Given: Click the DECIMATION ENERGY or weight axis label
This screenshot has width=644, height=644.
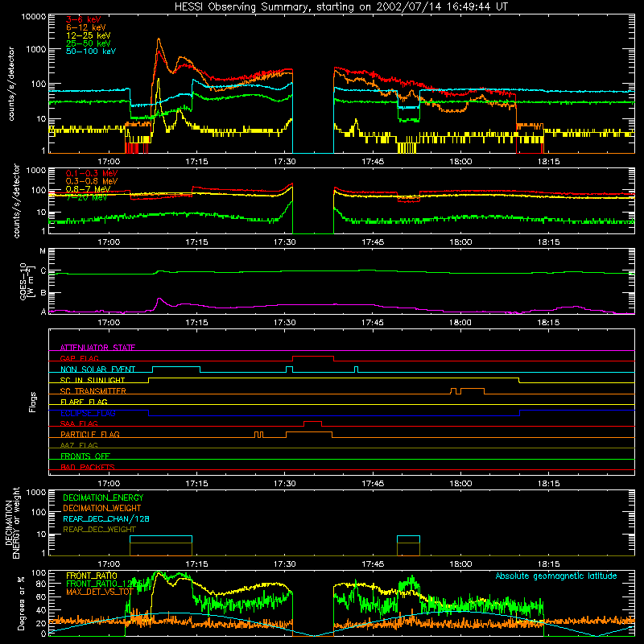Looking at the screenshot, I should point(12,522).
